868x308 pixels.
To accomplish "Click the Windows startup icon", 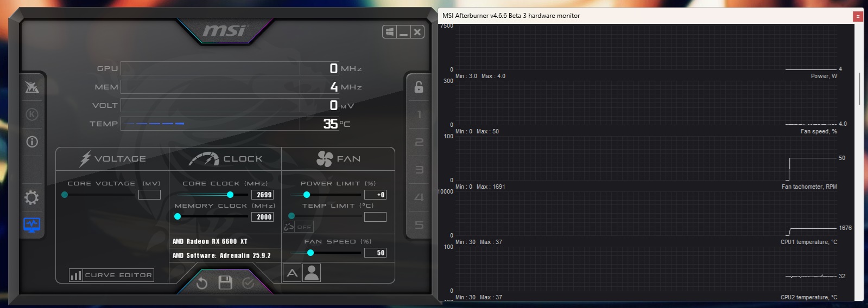I will click(x=389, y=33).
